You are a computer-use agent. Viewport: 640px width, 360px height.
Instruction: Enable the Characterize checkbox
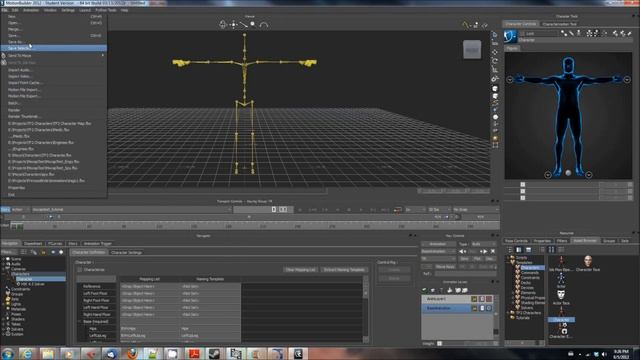click(80, 270)
